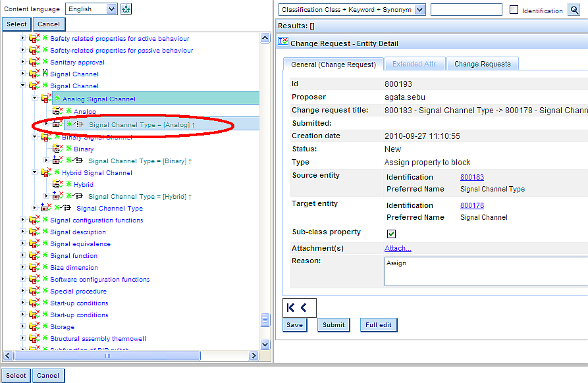Go to first record navigation arrow
Screen dimensions: 588x383
pyautogui.click(x=292, y=307)
